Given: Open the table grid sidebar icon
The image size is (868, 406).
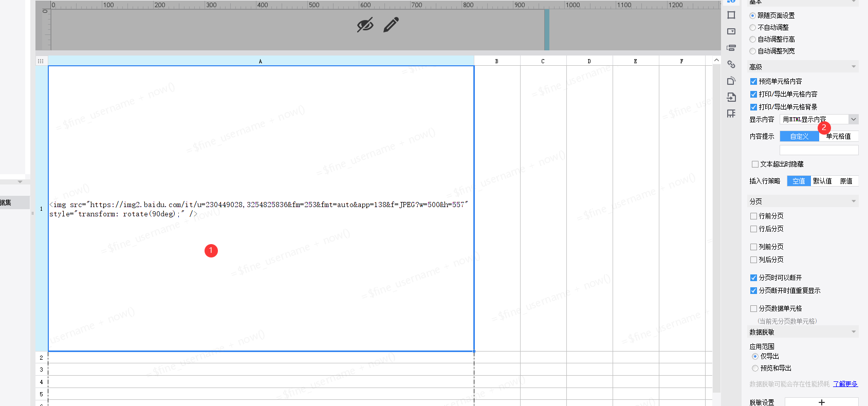Looking at the screenshot, I should pos(731,114).
